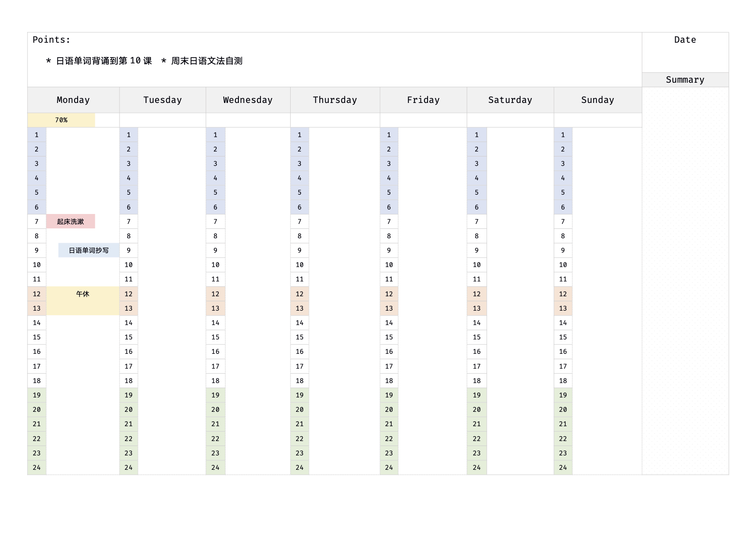Click the Wednesday header cell
Viewport: 756px width, 535px height.
(248, 100)
